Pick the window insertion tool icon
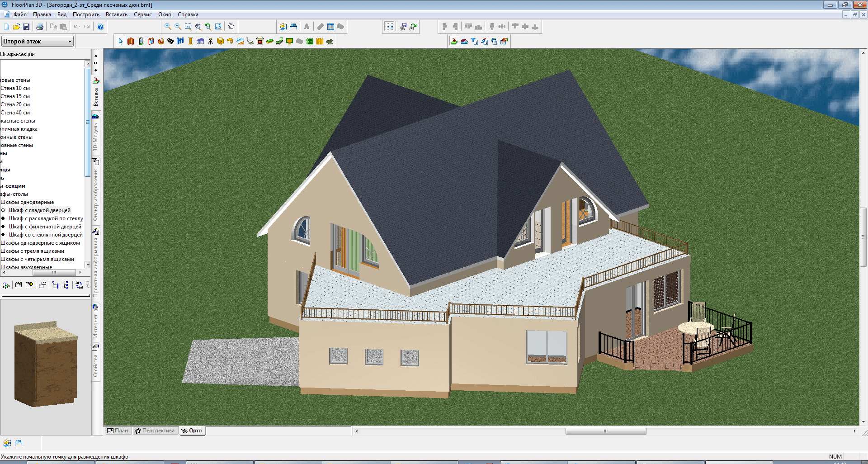 (x=151, y=41)
